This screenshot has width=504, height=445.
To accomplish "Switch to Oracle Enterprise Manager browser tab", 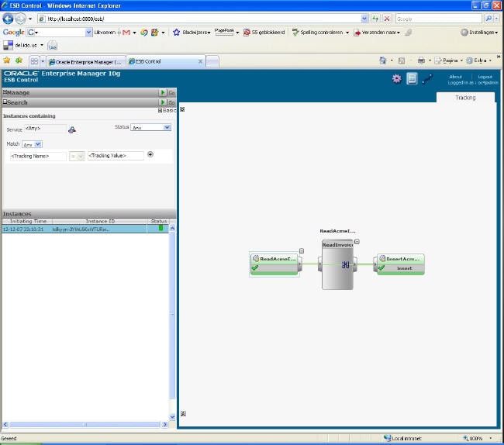I will 86,62.
